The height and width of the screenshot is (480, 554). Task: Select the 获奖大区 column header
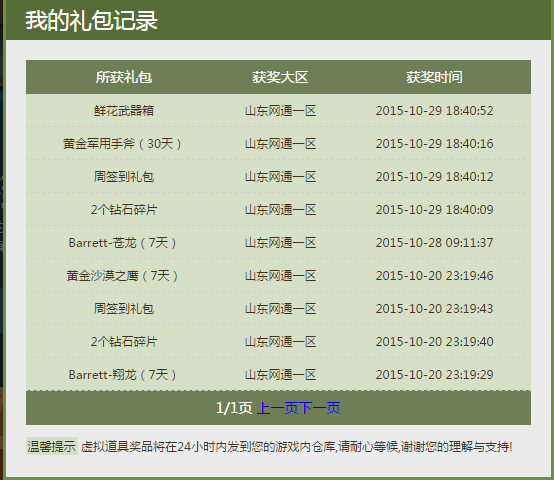point(280,77)
